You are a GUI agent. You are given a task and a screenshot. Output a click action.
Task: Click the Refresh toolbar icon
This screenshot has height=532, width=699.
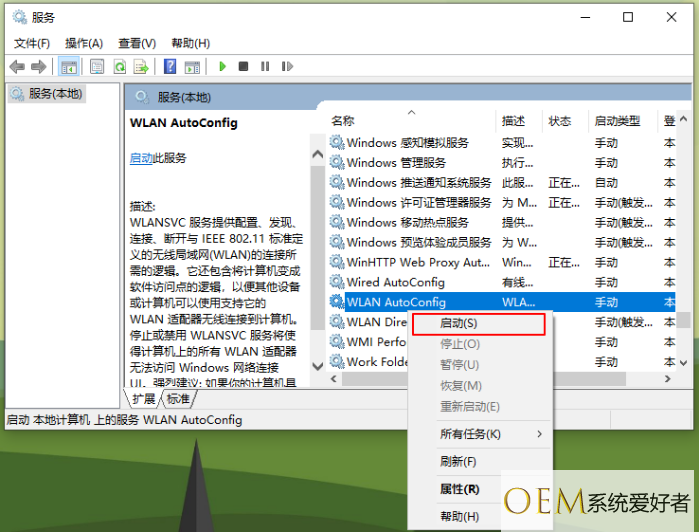[x=119, y=67]
